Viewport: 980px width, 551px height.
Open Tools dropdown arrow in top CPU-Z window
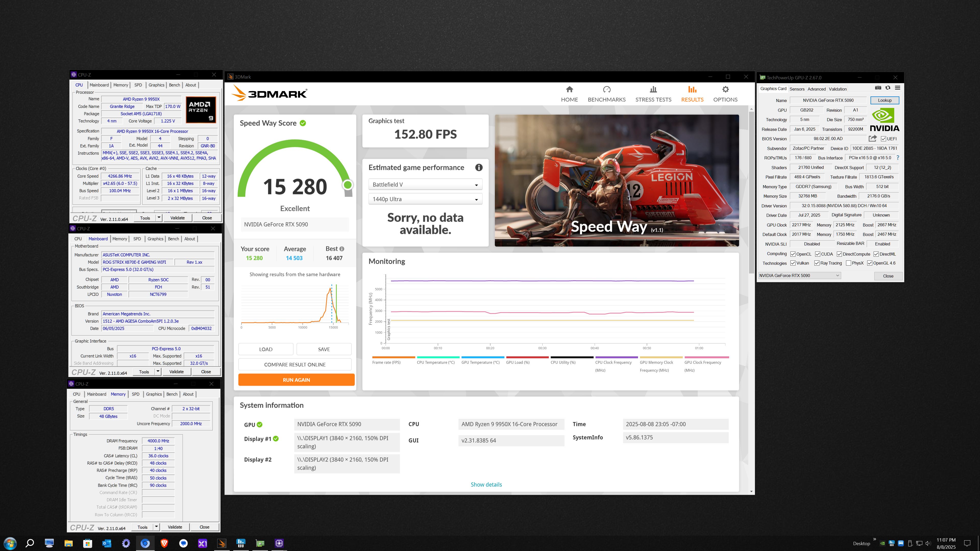point(159,218)
